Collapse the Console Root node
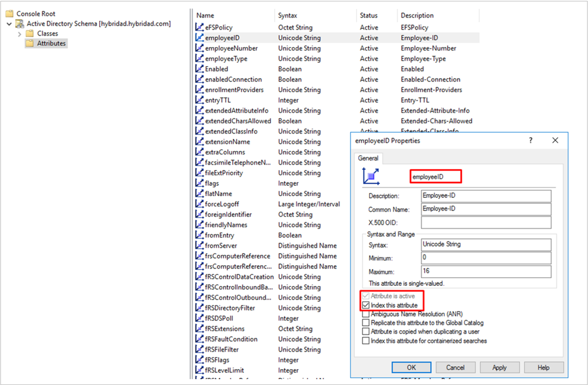Image resolution: width=588 pixels, height=385 pixels. coord(9,14)
